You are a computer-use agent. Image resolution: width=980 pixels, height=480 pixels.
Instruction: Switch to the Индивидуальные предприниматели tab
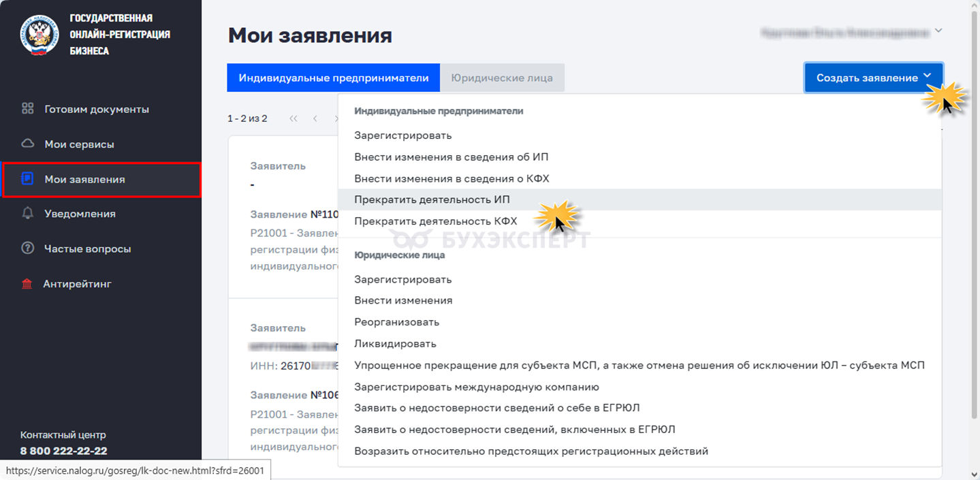pos(334,78)
